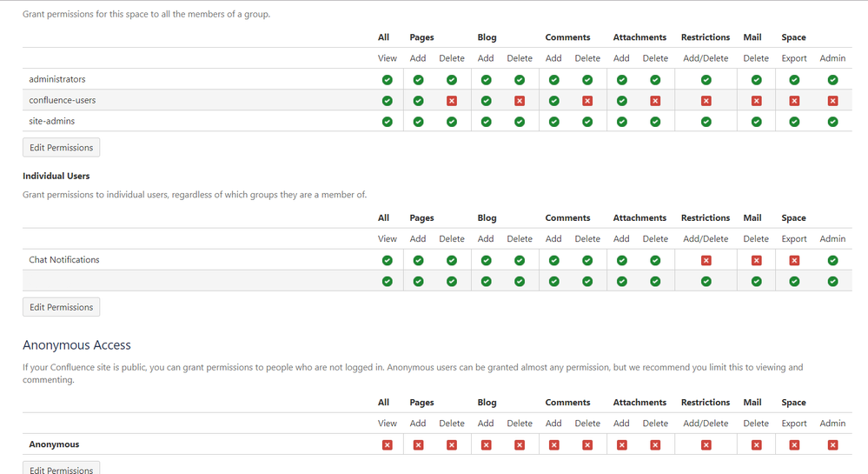The width and height of the screenshot is (868, 474).
Task: Click Anonymous Comments Add red cross icon
Action: click(x=553, y=444)
